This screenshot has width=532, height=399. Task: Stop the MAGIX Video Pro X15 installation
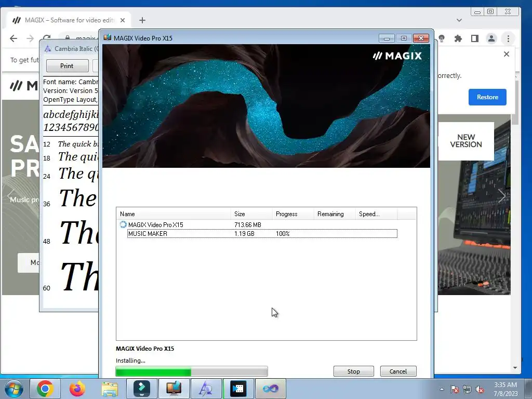[353, 371]
